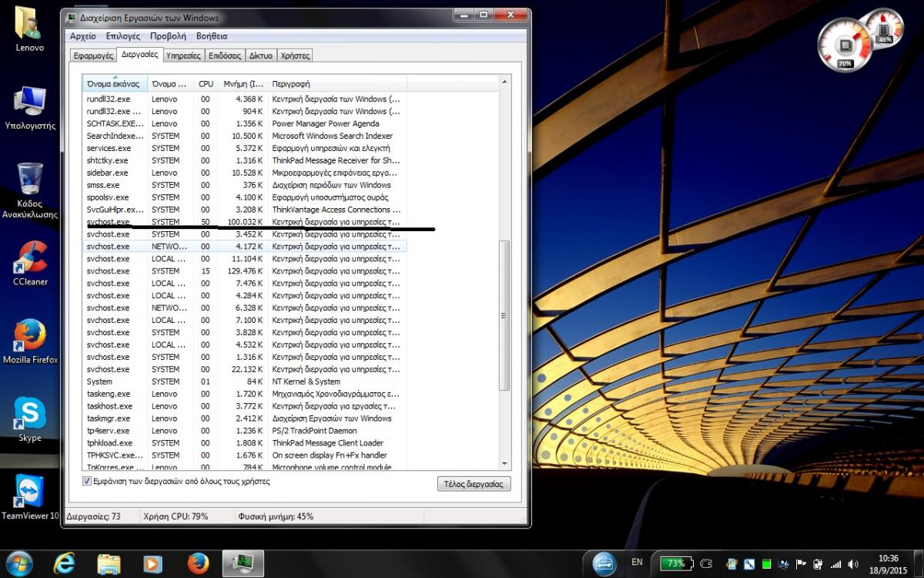Switch to the Επιδόσεις tab

[x=226, y=55]
